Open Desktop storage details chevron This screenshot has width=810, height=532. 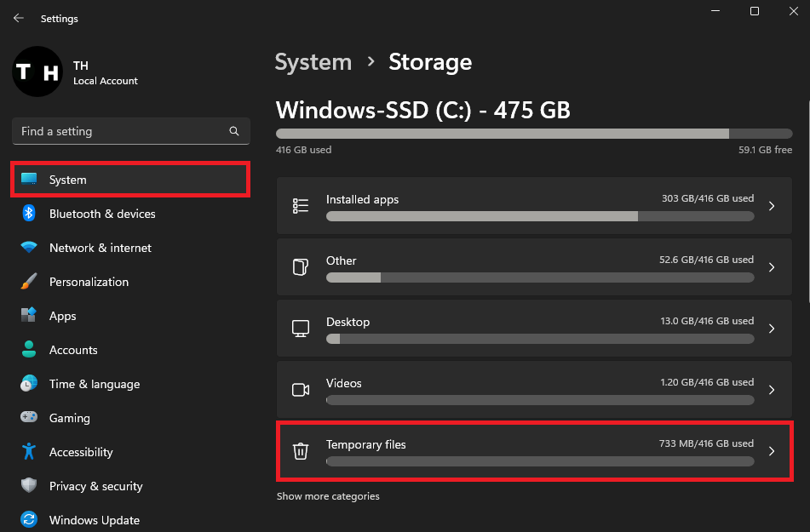(772, 329)
